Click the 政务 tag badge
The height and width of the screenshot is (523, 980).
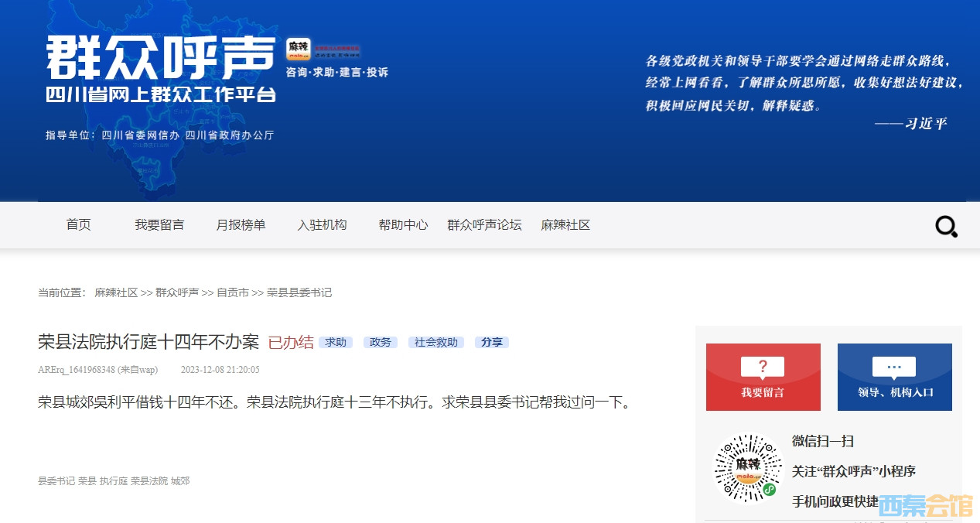point(381,342)
